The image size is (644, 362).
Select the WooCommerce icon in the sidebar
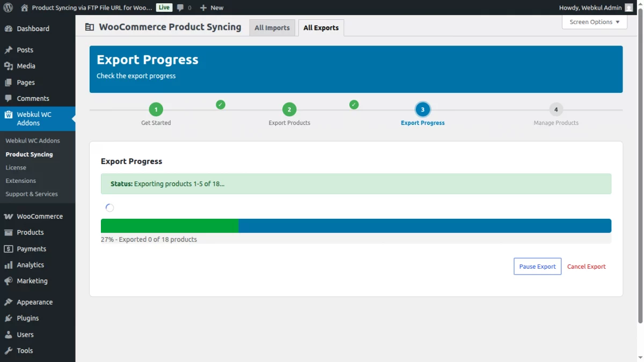pos(8,216)
